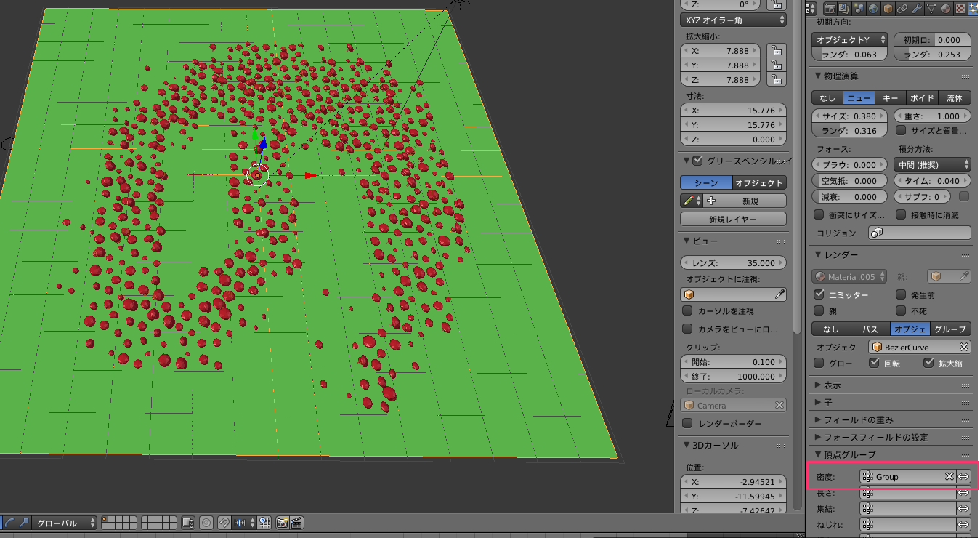
Task: Open the Modifiers wrench tab
Action: click(917, 9)
